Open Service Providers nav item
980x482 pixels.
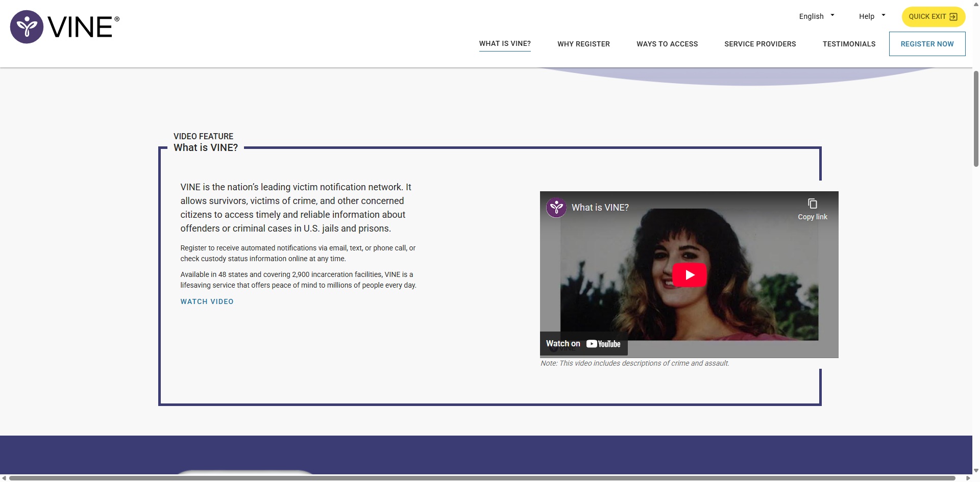760,44
